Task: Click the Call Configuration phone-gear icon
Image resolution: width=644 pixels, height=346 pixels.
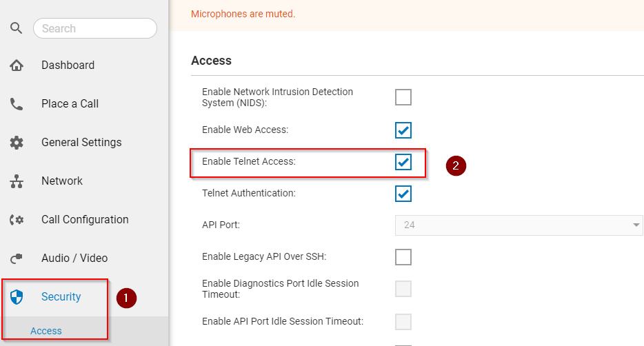Action: 17,220
